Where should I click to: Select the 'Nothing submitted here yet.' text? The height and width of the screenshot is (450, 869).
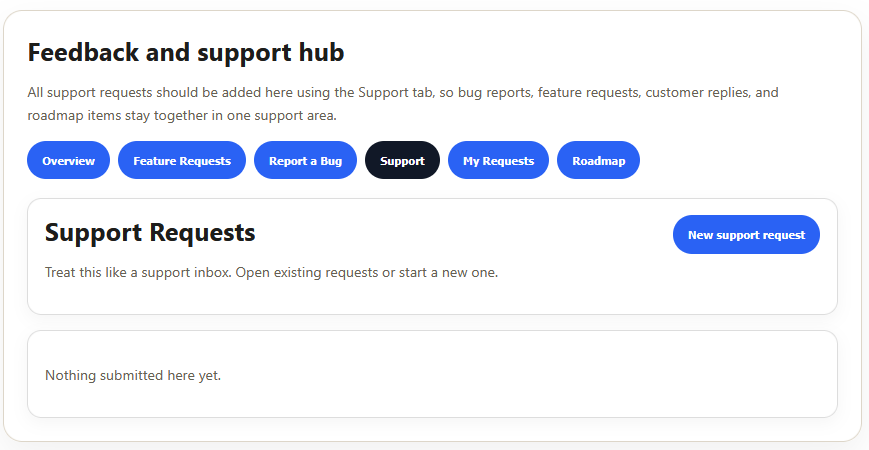coord(133,375)
